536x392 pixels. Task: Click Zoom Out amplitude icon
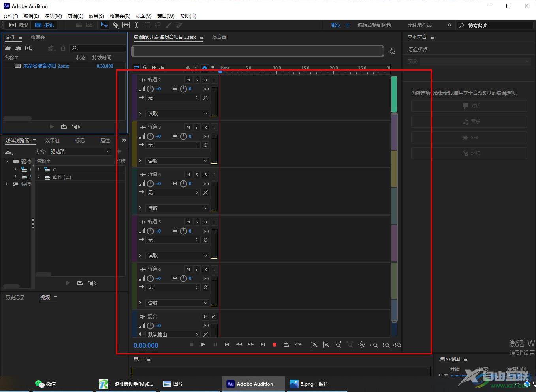click(x=326, y=345)
